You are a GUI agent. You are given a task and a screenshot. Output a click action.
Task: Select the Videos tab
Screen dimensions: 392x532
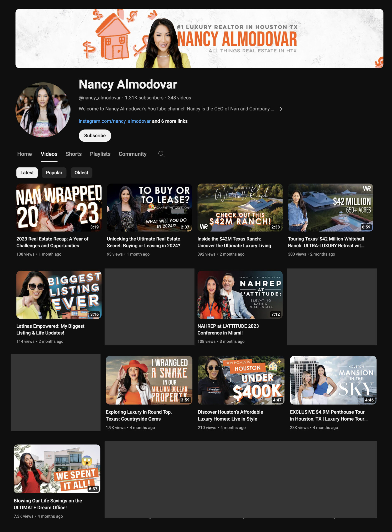tap(49, 154)
